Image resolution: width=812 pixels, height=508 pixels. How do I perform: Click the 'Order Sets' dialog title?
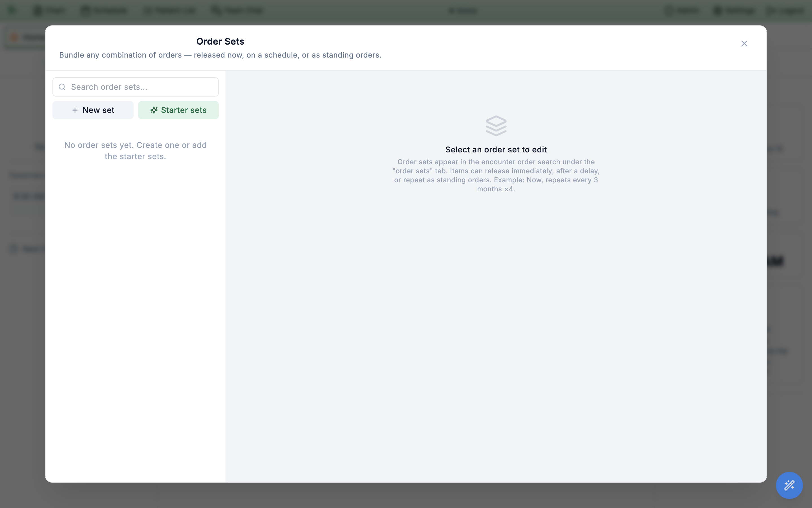(220, 41)
